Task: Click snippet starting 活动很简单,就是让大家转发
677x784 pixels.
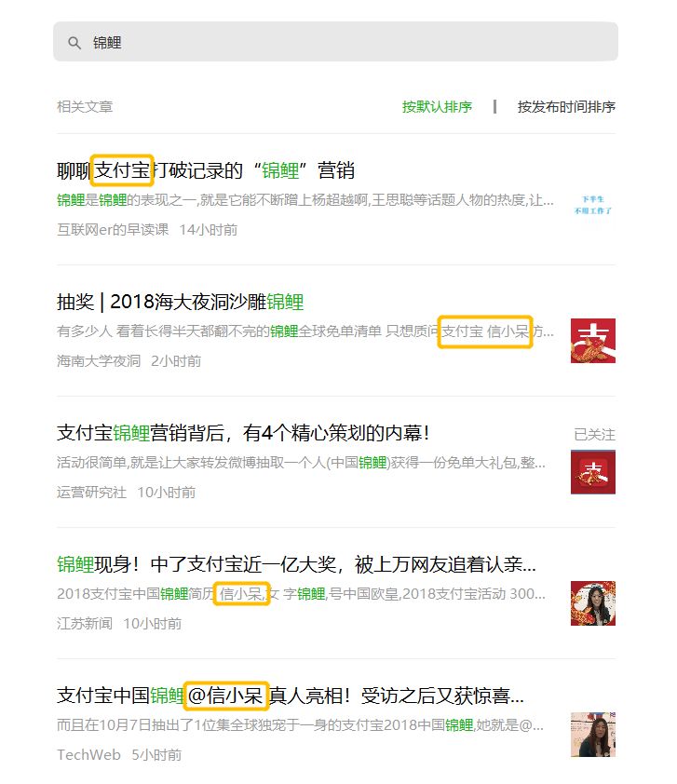Action: pos(301,463)
